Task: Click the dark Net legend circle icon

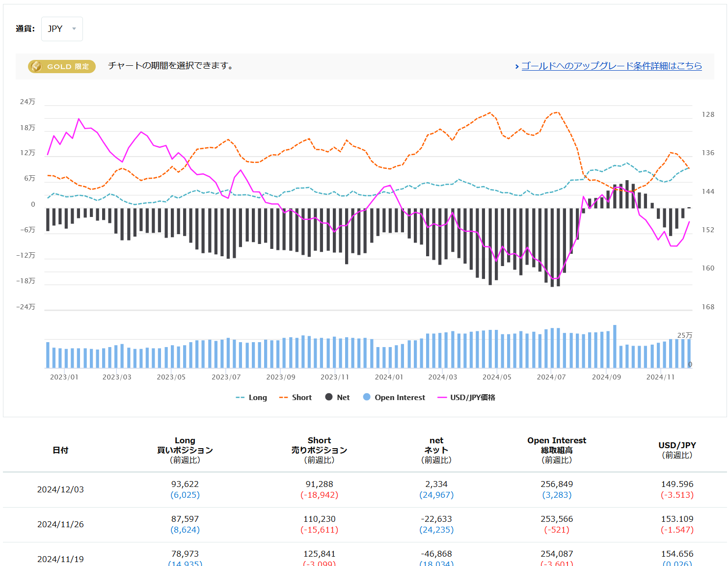Action: [x=329, y=397]
